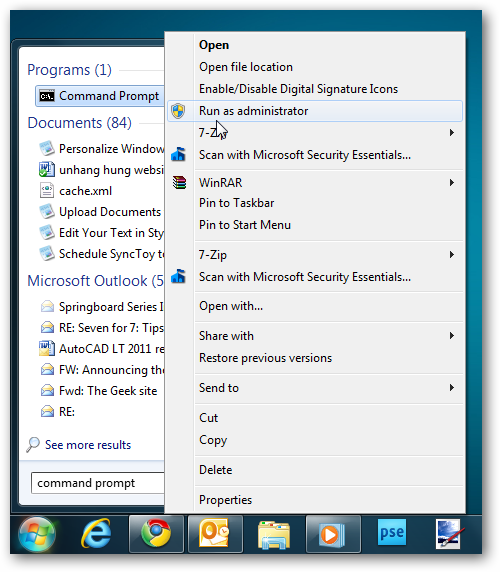Click the UAC shield icon beside Run as administrator
Screen dimensions: 500x572
pos(178,111)
